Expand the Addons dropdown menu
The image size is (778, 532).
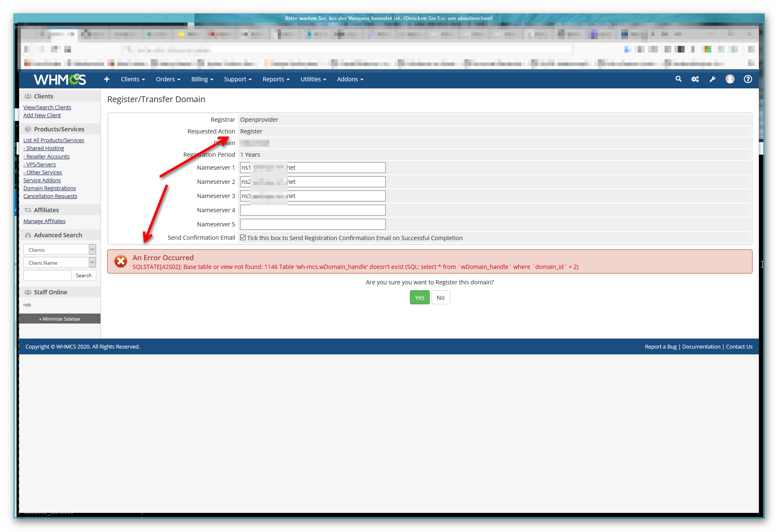pyautogui.click(x=349, y=79)
